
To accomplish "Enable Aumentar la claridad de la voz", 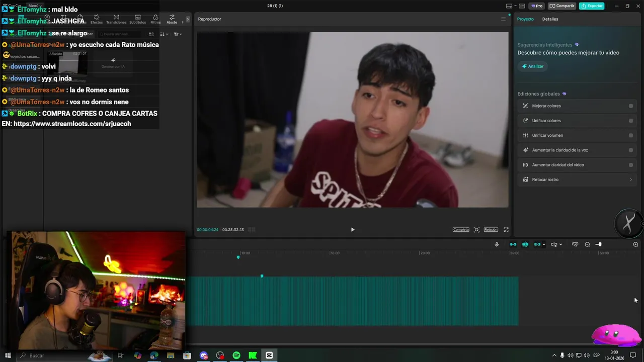I will pyautogui.click(x=631, y=150).
